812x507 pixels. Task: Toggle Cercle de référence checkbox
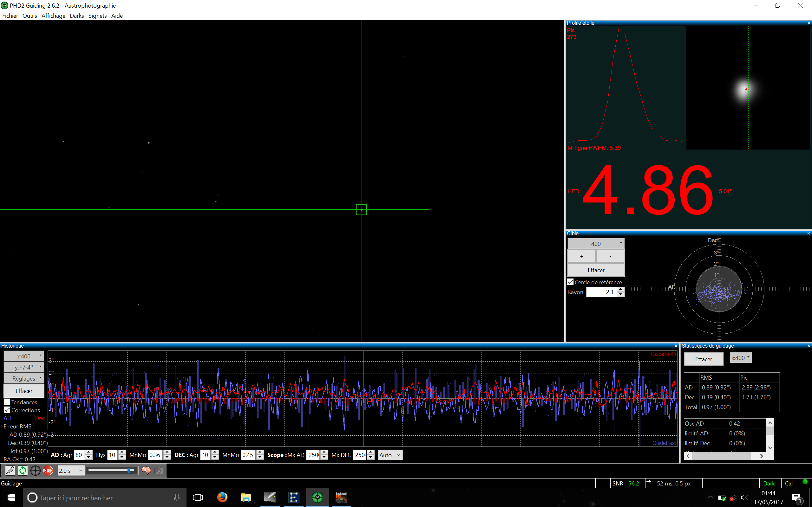point(570,282)
